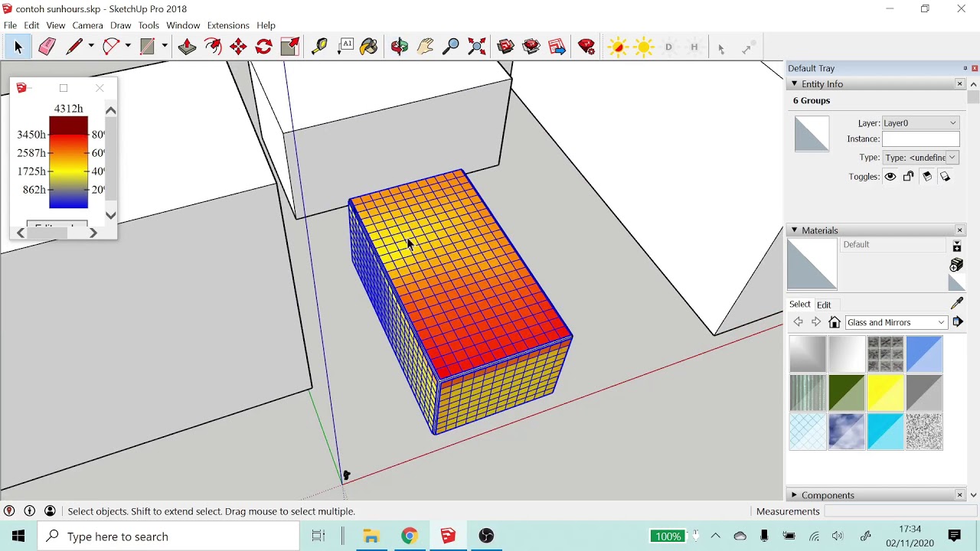
Task: Select the blue sky-reflection glass swatch
Action: click(847, 432)
